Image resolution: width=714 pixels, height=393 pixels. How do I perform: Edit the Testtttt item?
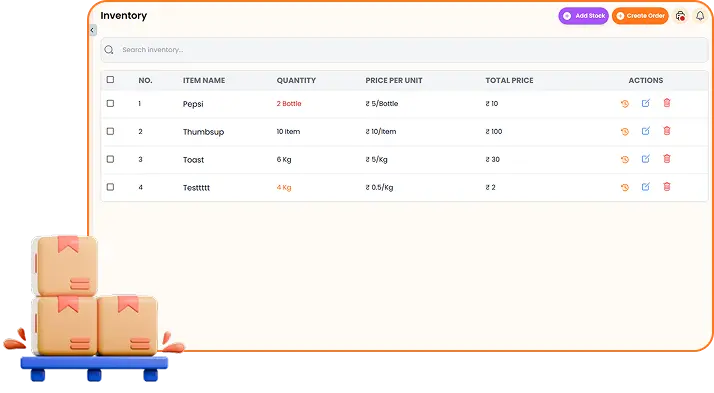tap(646, 187)
